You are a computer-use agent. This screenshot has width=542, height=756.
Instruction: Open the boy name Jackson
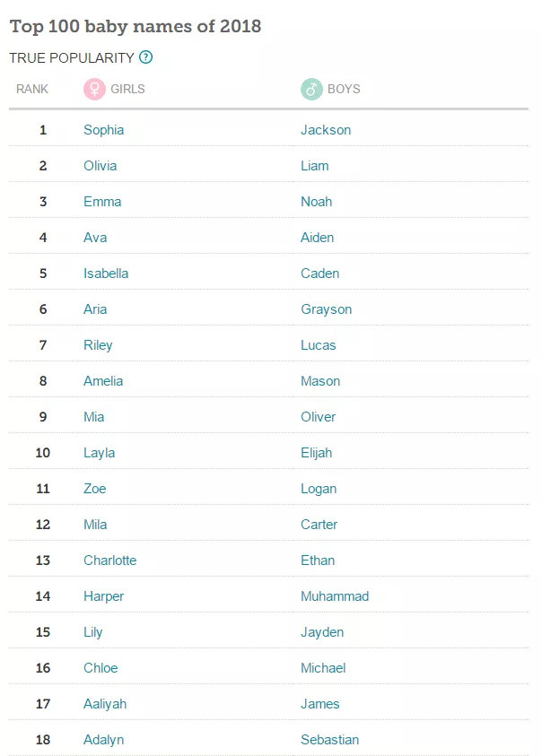[326, 130]
